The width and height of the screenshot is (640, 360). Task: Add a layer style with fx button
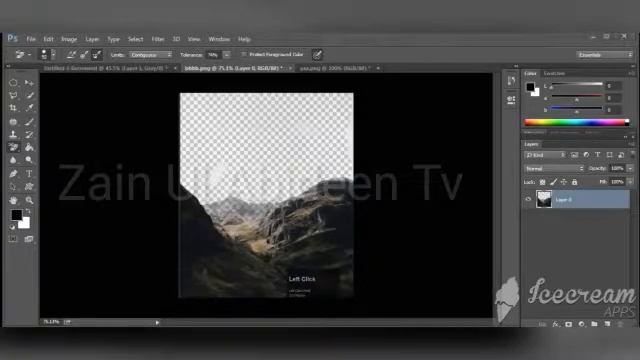point(556,324)
